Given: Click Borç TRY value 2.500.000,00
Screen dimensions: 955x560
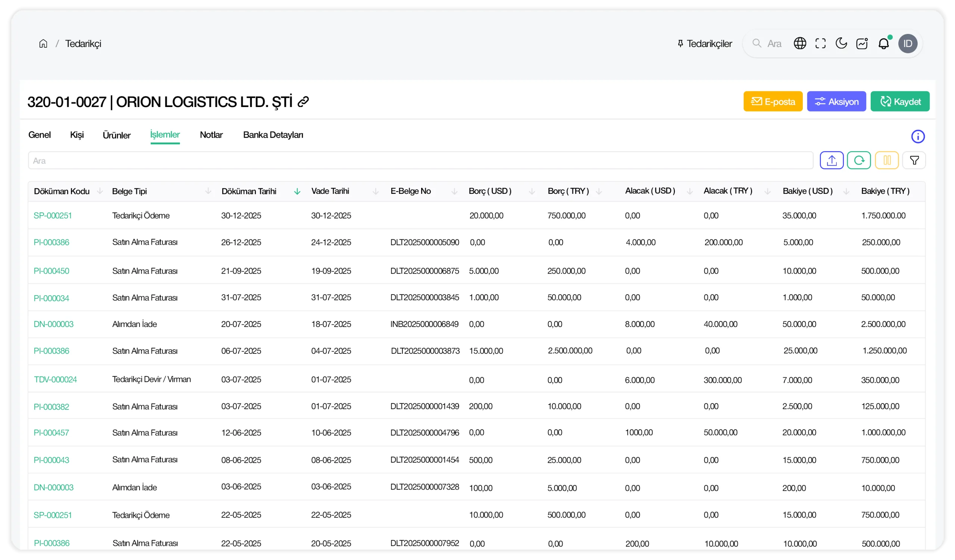Looking at the screenshot, I should (x=570, y=350).
